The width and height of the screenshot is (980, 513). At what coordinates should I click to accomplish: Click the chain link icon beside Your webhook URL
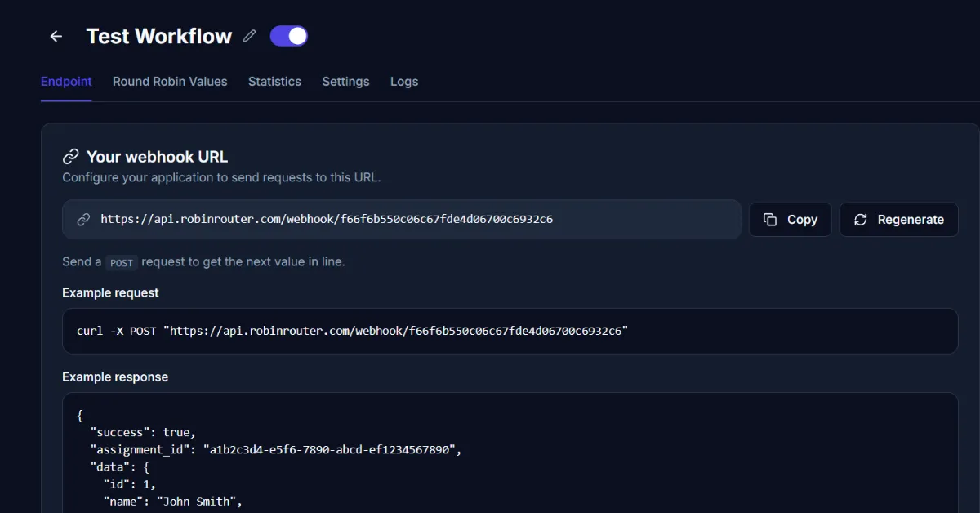coord(71,156)
